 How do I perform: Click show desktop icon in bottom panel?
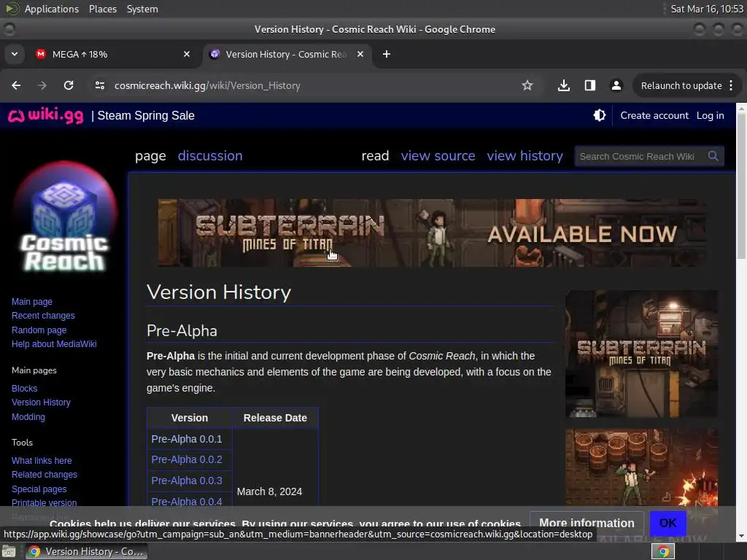pos(9,551)
